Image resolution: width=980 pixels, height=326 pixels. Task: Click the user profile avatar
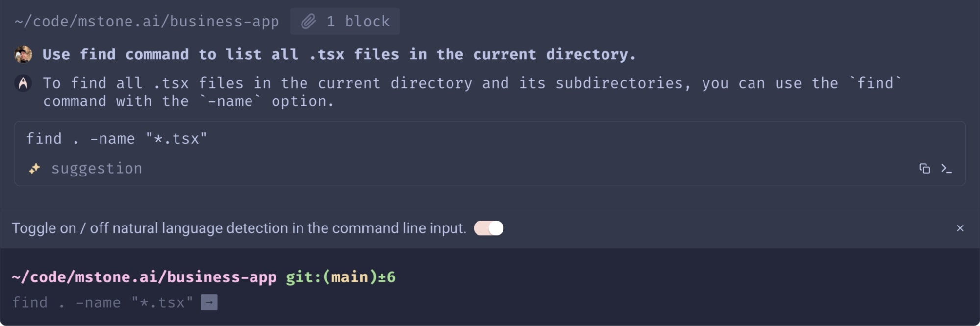23,54
